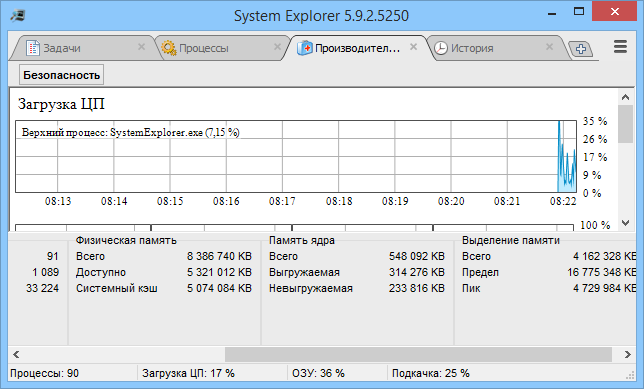Click the Процессы gear icon
Viewport: 644px width, 389px height.
(x=168, y=48)
